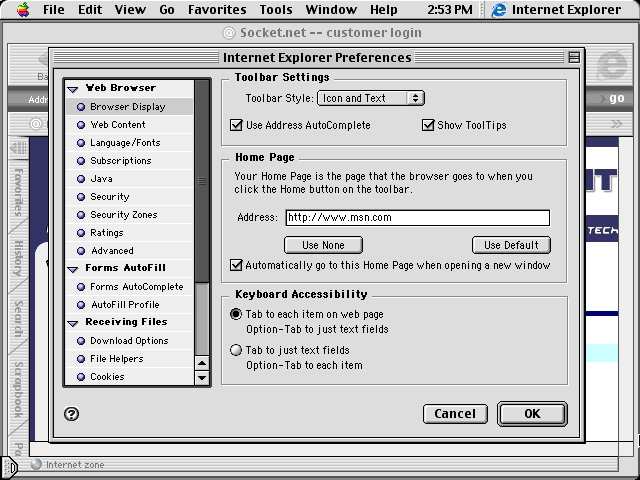Toggle Show ToolTips checkbox
Image resolution: width=640 pixels, height=480 pixels.
[x=428, y=125]
